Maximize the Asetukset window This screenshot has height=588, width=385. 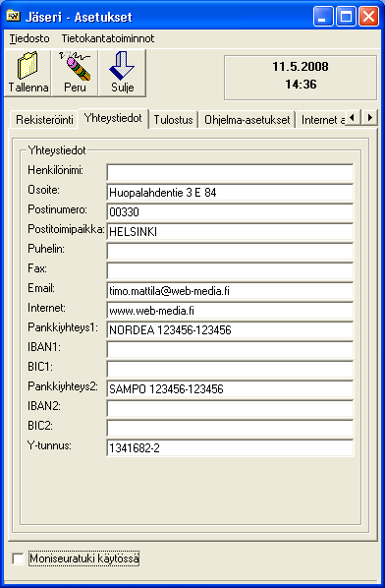346,17
